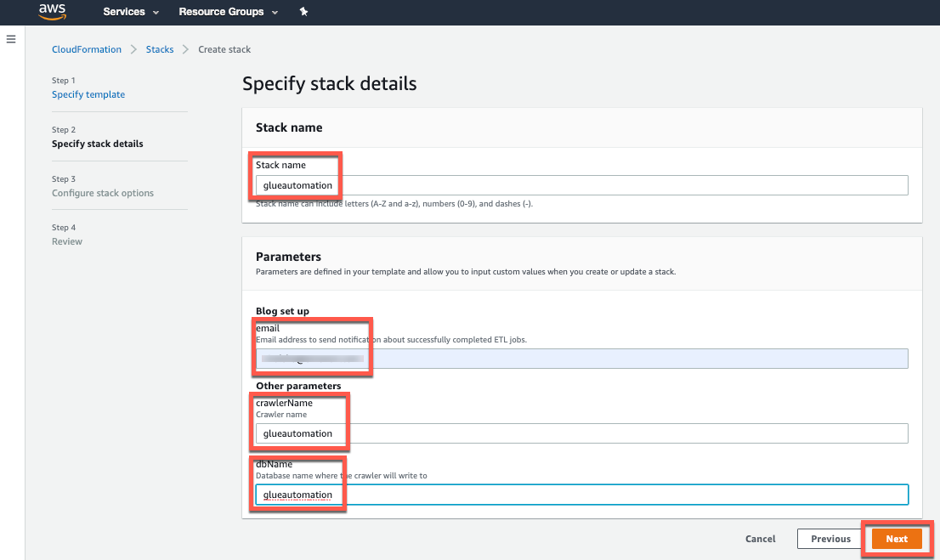Click the Cancel button

(760, 539)
